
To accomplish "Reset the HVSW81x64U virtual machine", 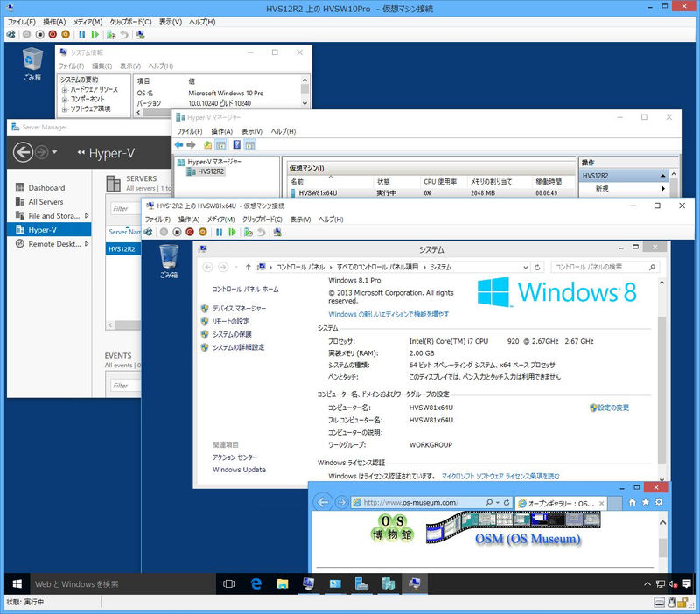I will point(232,232).
